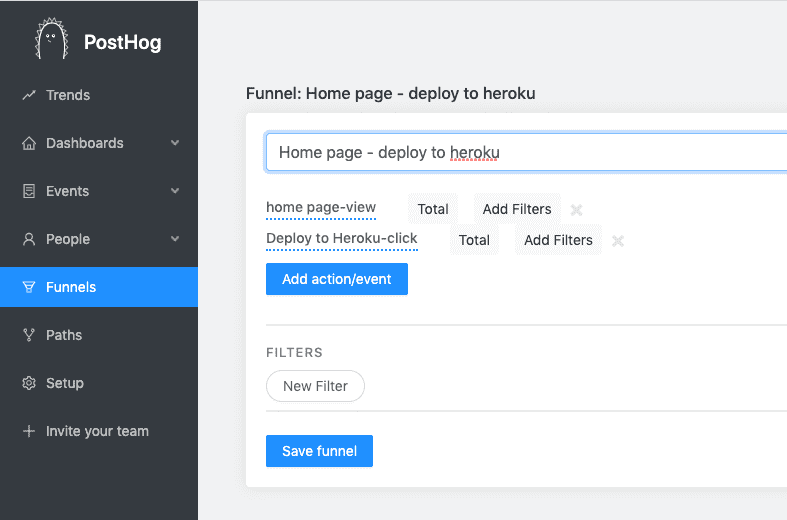Focus the funnel name input field
The image size is (787, 520).
(526, 153)
